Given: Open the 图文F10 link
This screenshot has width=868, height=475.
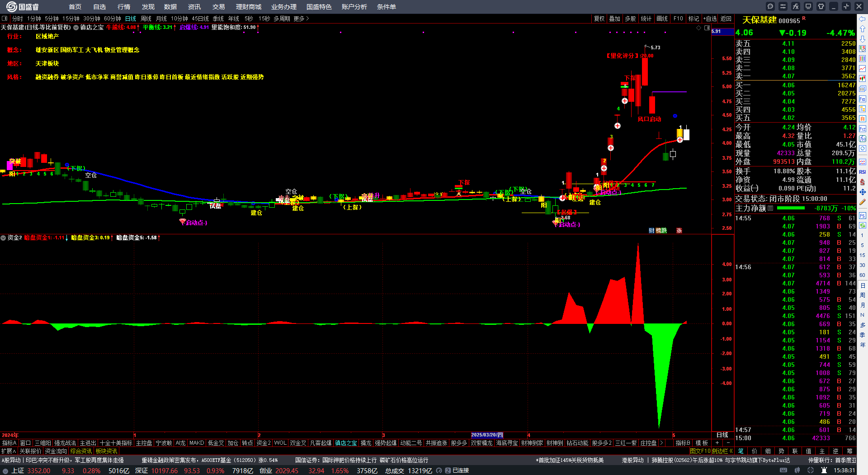Looking at the screenshot, I should 700,451.
